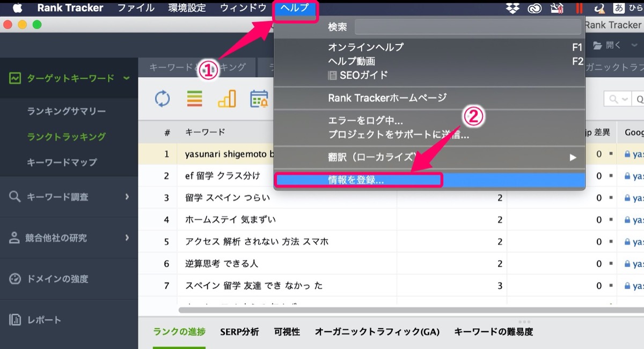This screenshot has width=644, height=349.
Task: Open キーワードマップ in the sidebar
Action: [62, 162]
